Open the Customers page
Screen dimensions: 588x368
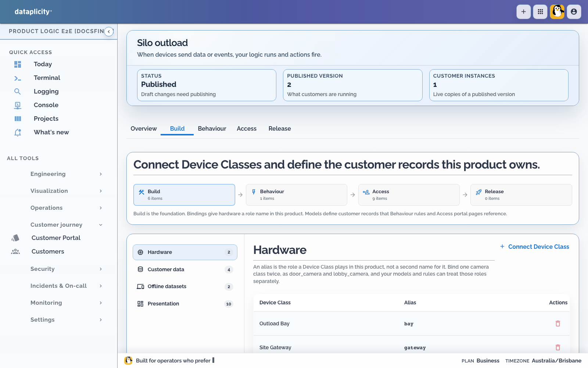coord(48,252)
